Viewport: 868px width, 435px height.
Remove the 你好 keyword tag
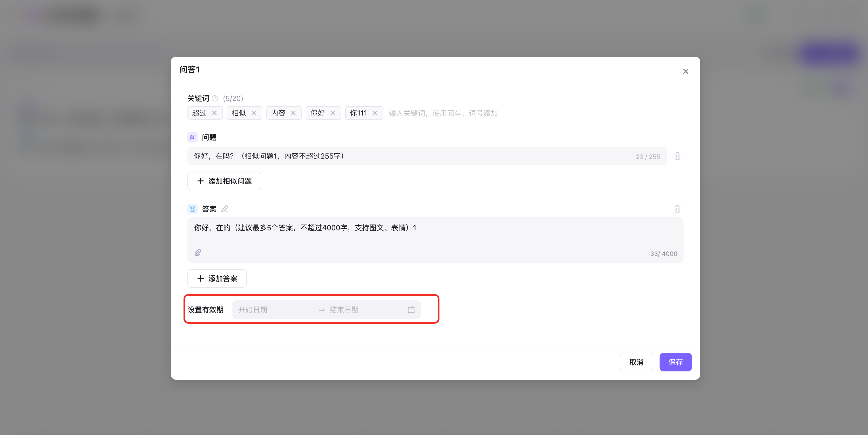tap(333, 113)
